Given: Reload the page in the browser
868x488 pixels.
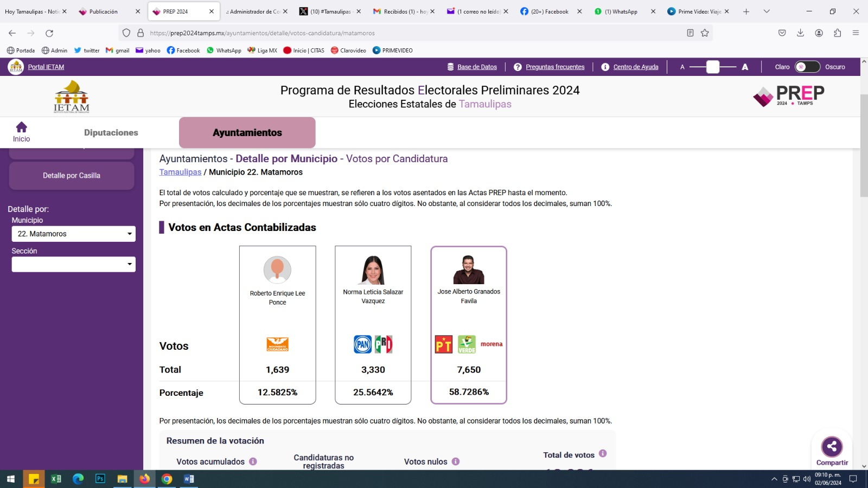Looking at the screenshot, I should 49,33.
